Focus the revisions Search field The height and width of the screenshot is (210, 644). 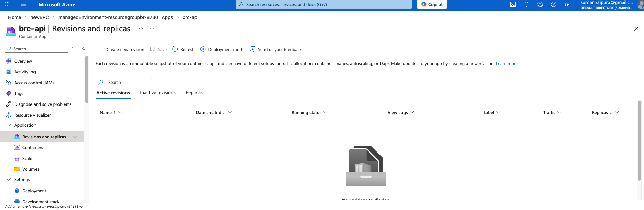click(x=124, y=82)
